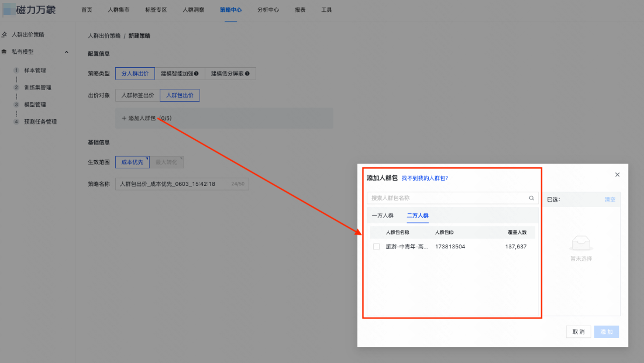This screenshot has height=363, width=644.
Task: Open 标签专区 in top navigation
Action: (x=156, y=10)
